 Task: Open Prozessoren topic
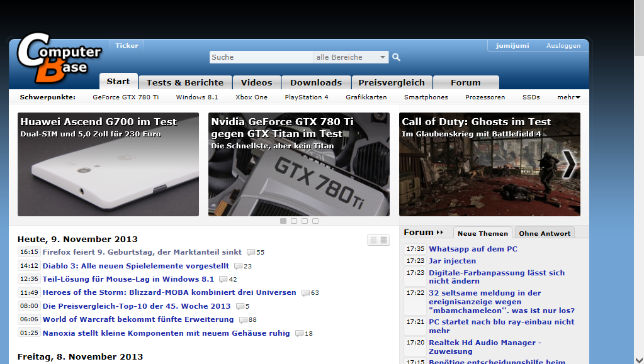coord(485,97)
